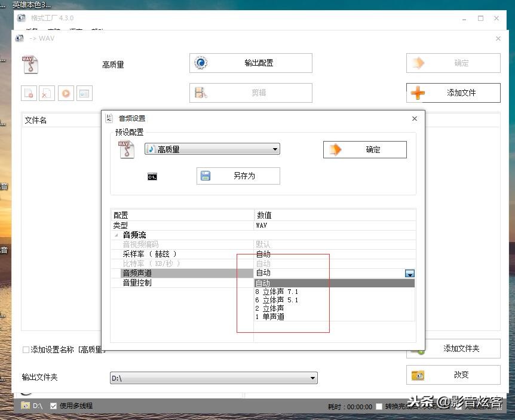Click the WAV format icon in the dialog
Screen dimensions: 515x420
tap(126, 149)
